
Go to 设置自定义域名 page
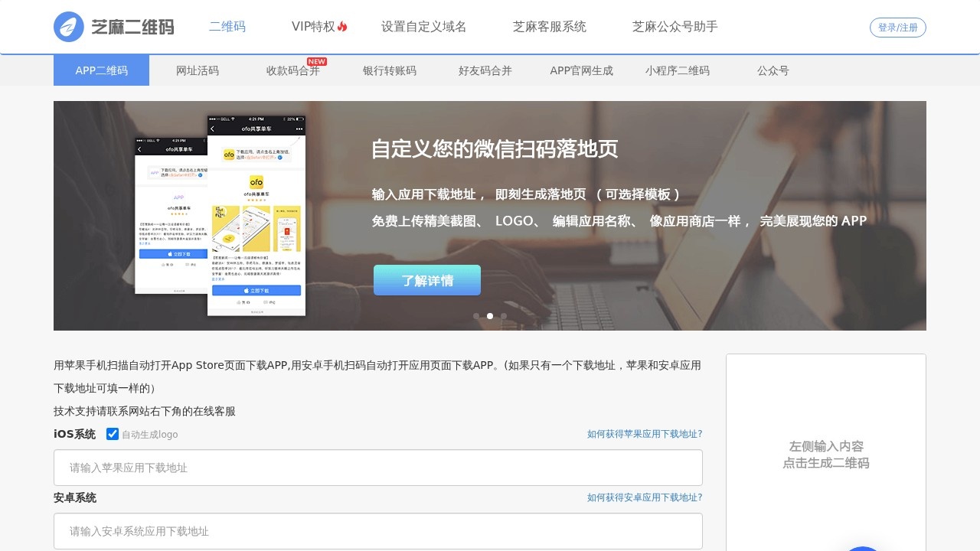coord(423,27)
